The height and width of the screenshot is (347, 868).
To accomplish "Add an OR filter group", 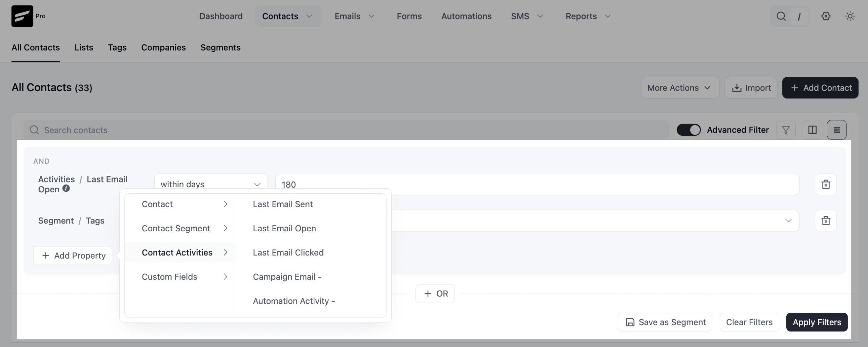I will pos(435,293).
